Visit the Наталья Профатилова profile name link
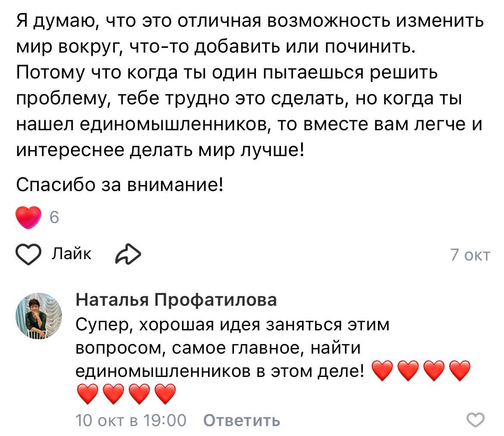Image resolution: width=504 pixels, height=436 pixels. pyautogui.click(x=176, y=300)
